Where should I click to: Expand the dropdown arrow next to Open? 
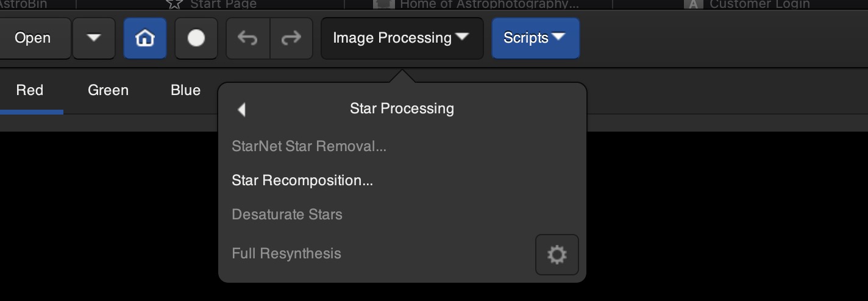93,38
